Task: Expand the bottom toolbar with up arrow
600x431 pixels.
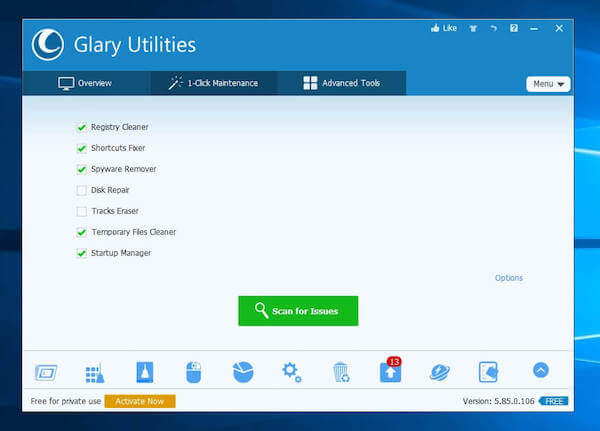Action: tap(540, 370)
